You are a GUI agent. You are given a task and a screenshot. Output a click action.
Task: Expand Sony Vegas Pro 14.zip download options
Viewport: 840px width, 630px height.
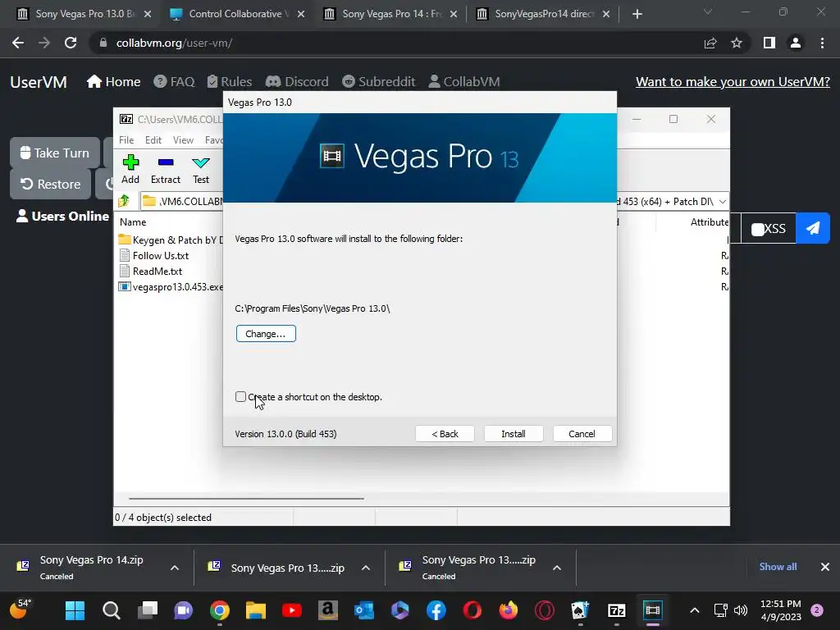[x=175, y=568]
